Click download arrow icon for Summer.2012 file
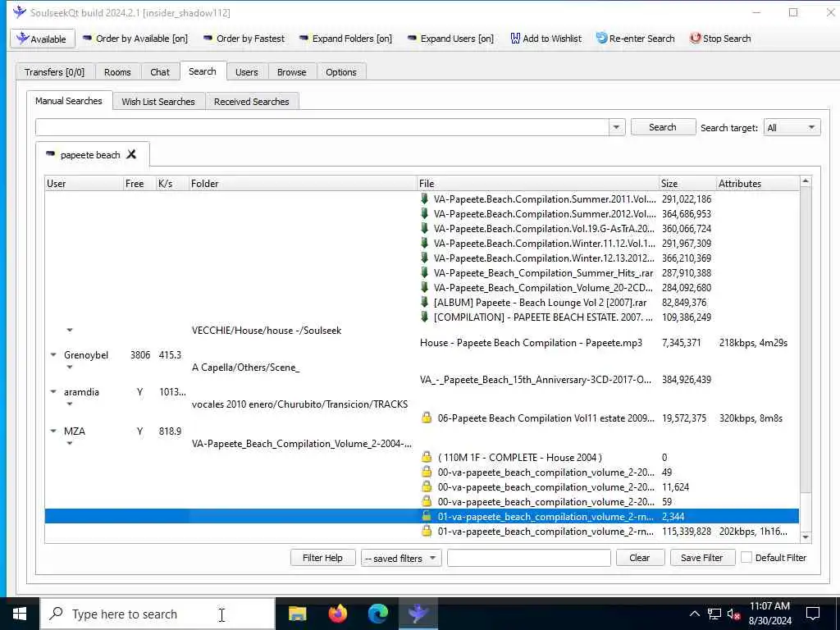The image size is (840, 630). (424, 213)
